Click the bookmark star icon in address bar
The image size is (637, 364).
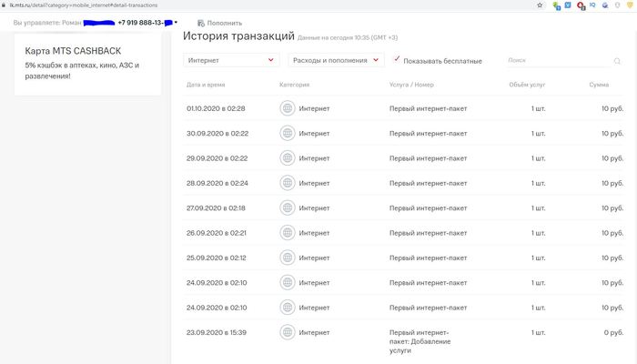pyautogui.click(x=541, y=5)
